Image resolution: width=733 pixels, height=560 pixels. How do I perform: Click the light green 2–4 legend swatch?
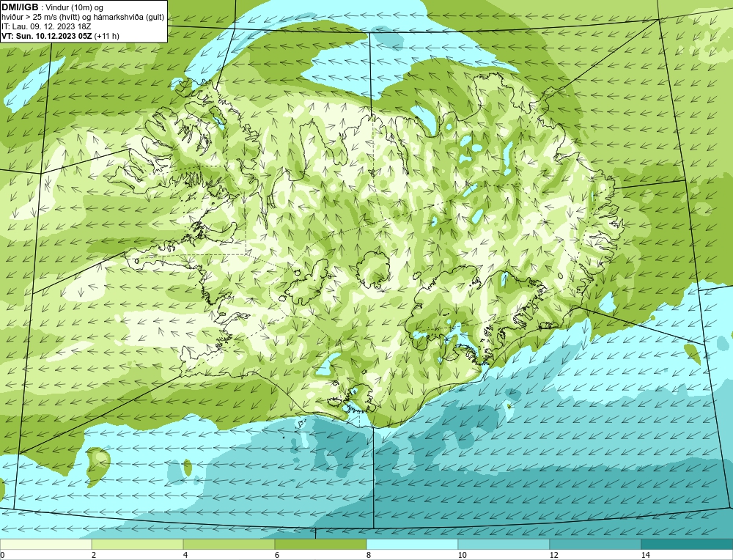tap(138, 544)
